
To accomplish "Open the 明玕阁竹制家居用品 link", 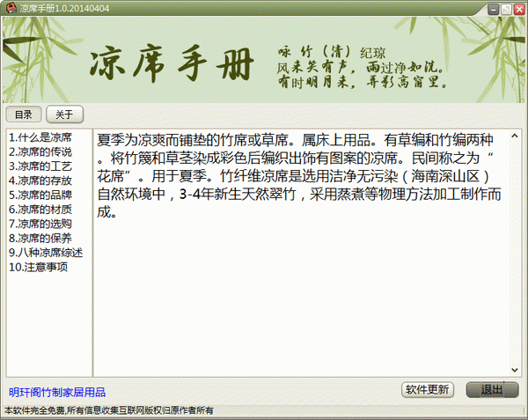I will [57, 392].
